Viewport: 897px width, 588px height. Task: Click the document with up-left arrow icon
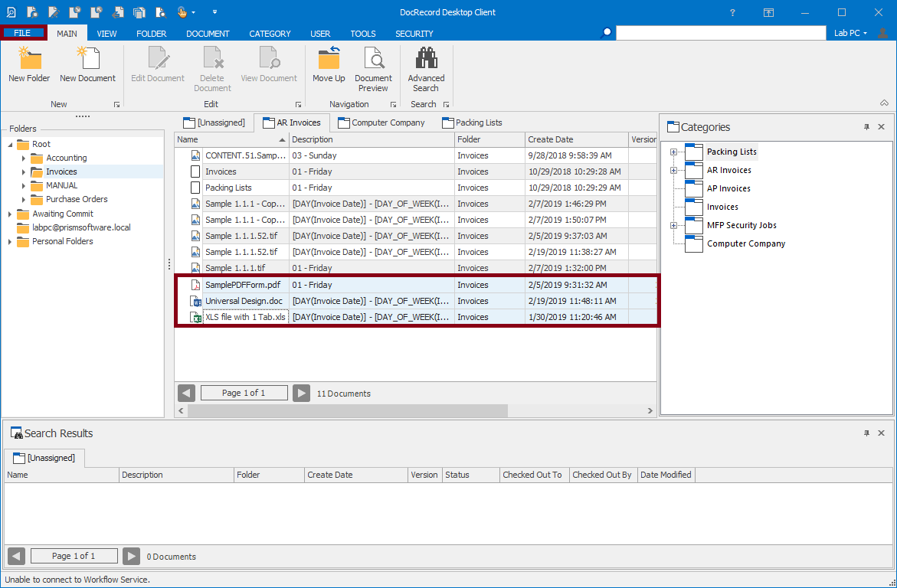pyautogui.click(x=97, y=12)
